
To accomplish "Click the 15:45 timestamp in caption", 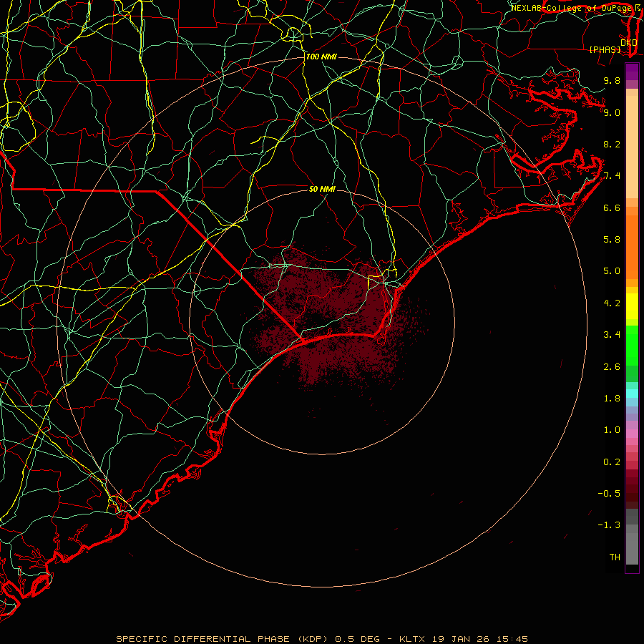I will tap(512, 639).
